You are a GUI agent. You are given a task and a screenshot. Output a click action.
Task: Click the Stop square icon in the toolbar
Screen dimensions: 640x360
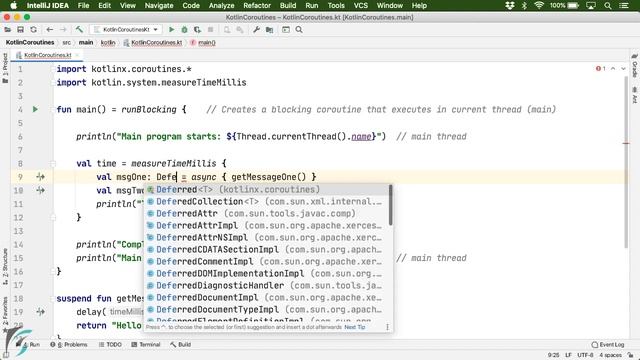[x=211, y=29]
